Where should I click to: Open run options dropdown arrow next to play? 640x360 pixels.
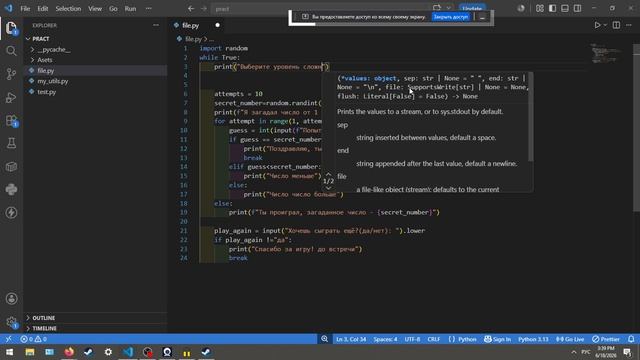point(605,25)
